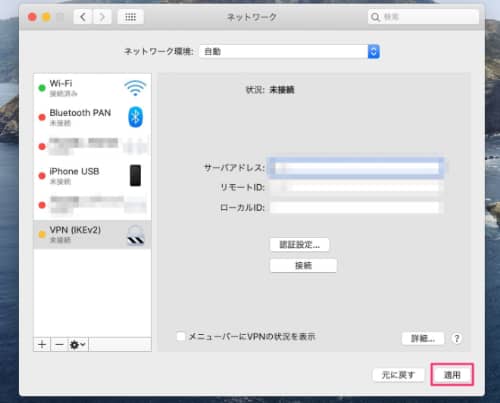Add a new network service with the plus button
Image resolution: width=500 pixels, height=403 pixels.
pos(42,344)
